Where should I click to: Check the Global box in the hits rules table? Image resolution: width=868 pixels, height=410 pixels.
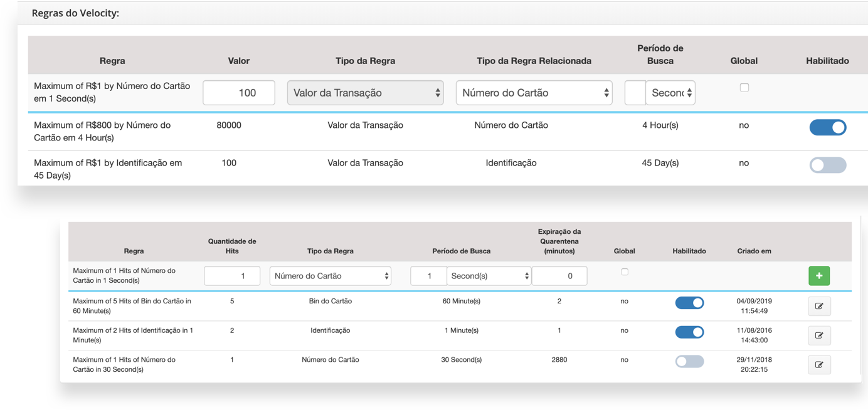click(x=625, y=271)
